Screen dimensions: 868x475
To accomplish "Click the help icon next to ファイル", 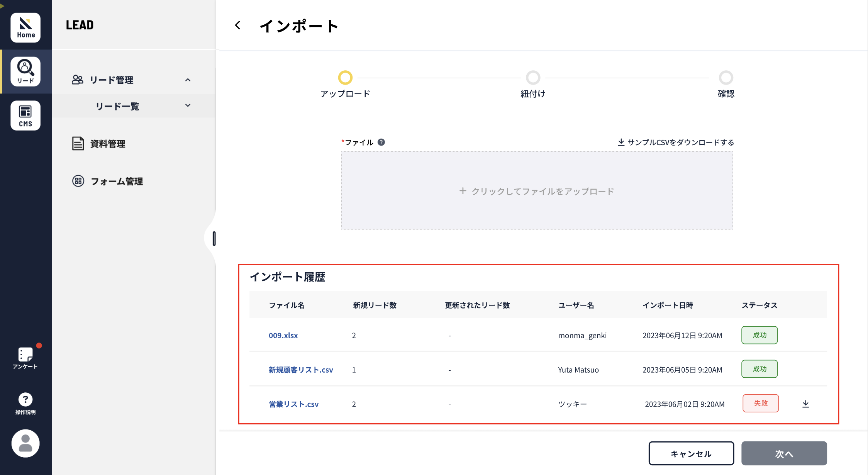I will pos(381,142).
